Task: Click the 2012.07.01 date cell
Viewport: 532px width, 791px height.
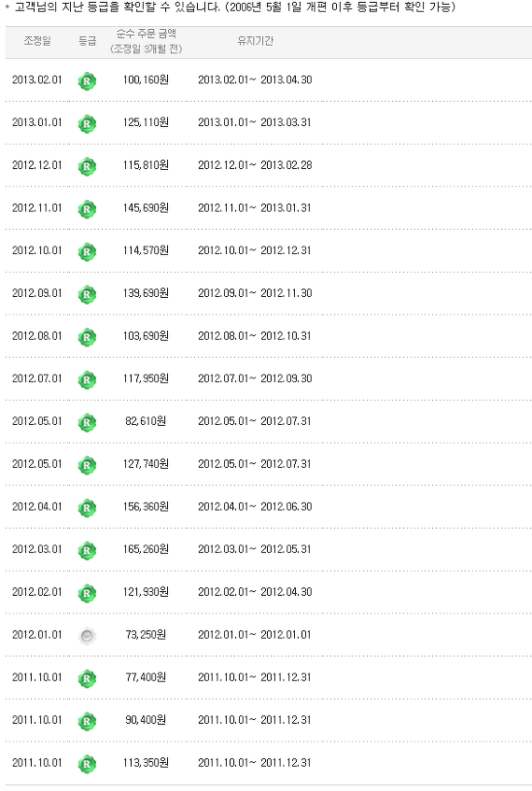Action: 36,378
